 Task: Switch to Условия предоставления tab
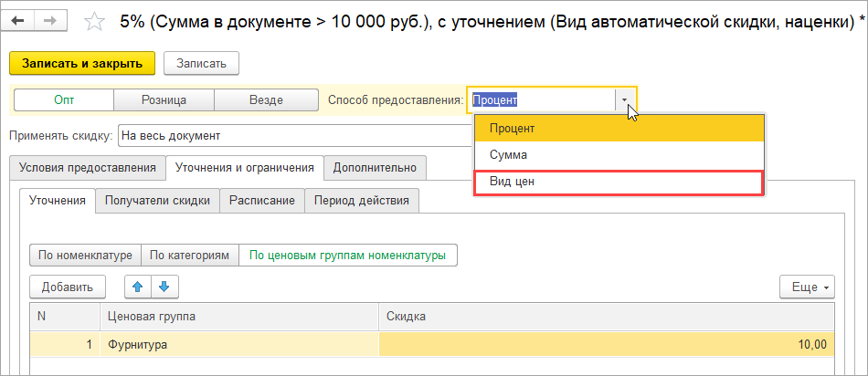pos(88,167)
